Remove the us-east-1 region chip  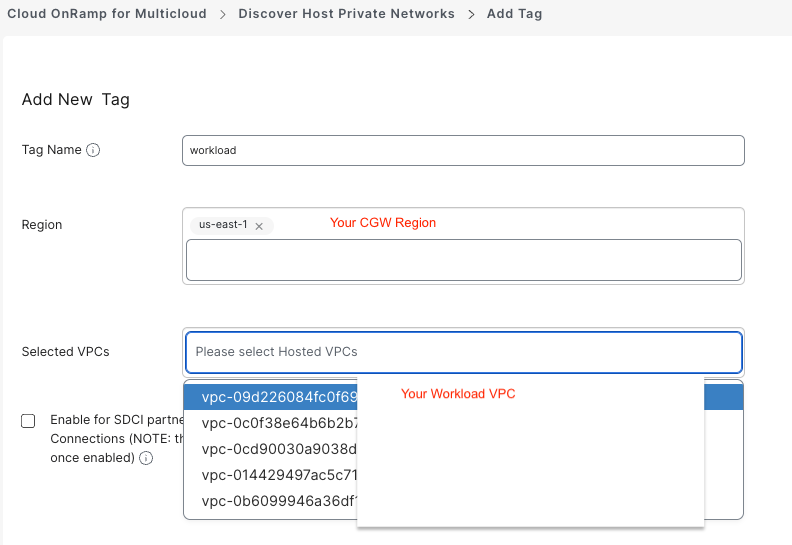click(259, 226)
